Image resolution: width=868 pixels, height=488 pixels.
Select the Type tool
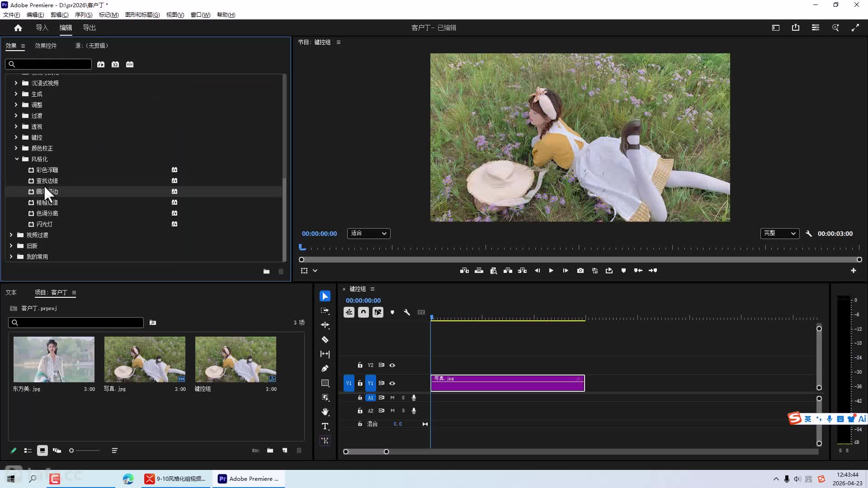click(325, 426)
